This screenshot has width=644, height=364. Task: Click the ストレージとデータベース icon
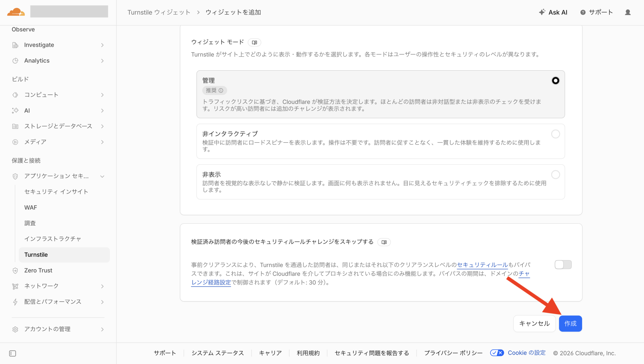tap(15, 126)
